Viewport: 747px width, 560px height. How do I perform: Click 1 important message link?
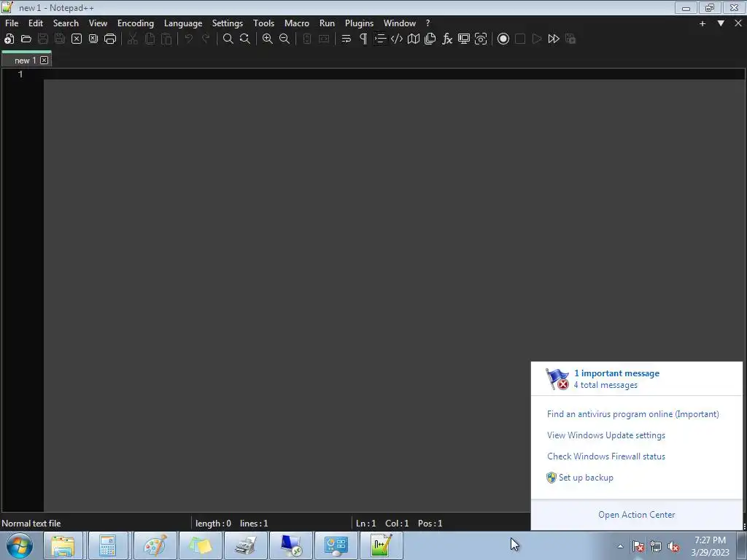pyautogui.click(x=616, y=373)
